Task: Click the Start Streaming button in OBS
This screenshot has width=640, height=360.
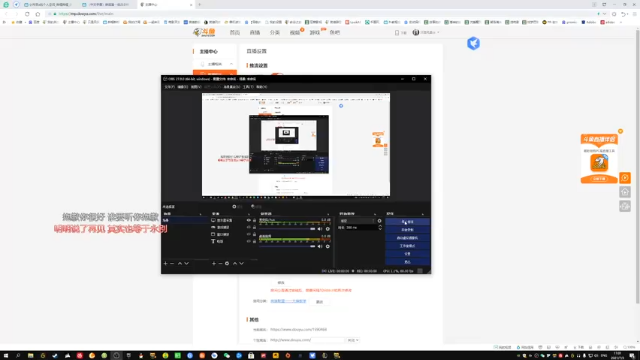Action: tap(407, 222)
